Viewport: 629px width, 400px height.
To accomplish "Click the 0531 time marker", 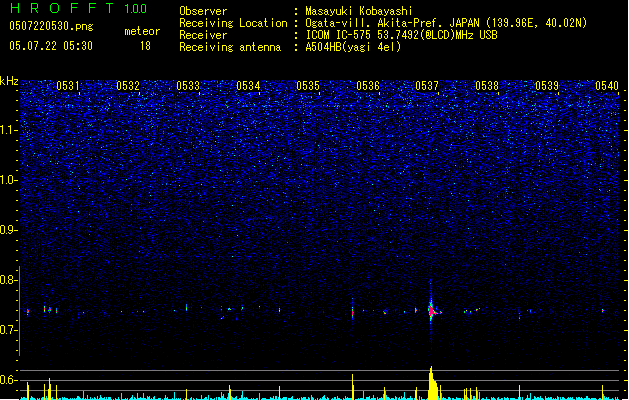I will (x=67, y=86).
